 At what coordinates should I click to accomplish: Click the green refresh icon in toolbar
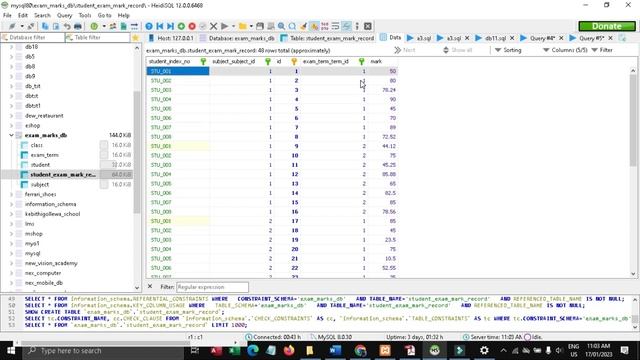[94, 26]
